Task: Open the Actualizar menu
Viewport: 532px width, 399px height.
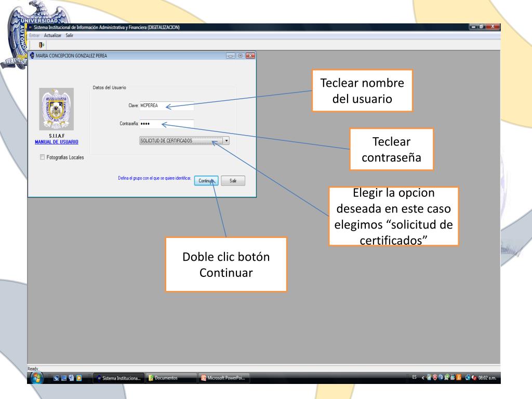Action: (52, 35)
